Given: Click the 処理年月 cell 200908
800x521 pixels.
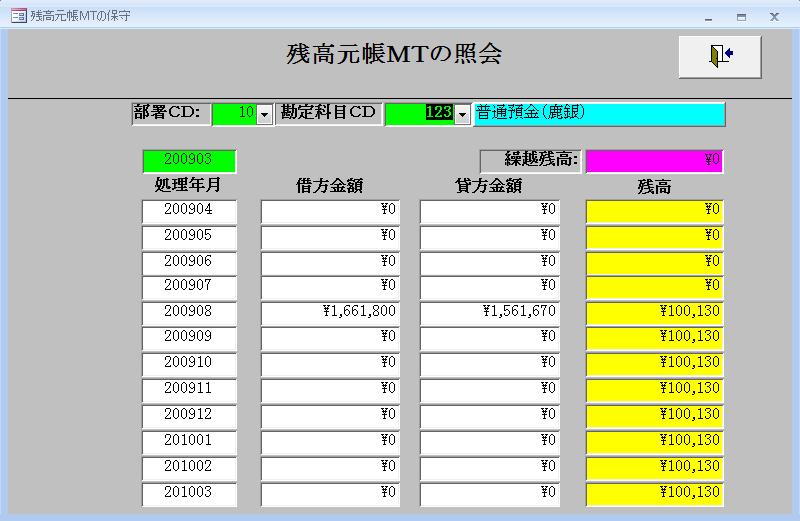Looking at the screenshot, I should pos(189,312).
